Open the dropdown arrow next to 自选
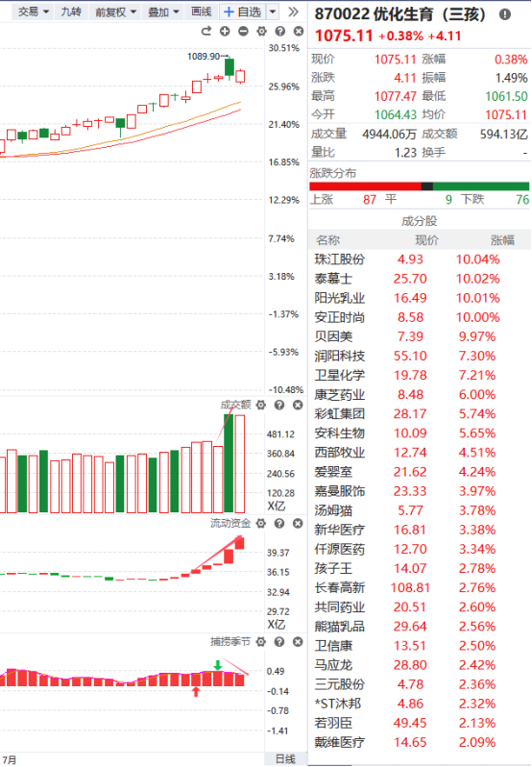 point(273,12)
